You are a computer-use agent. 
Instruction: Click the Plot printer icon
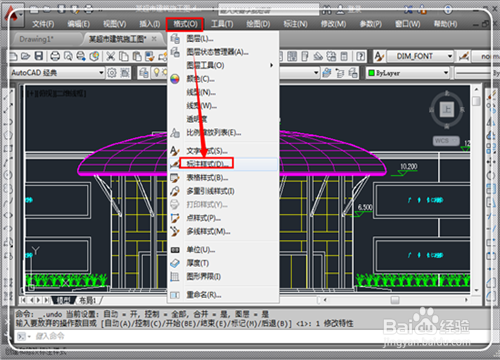coord(55,56)
